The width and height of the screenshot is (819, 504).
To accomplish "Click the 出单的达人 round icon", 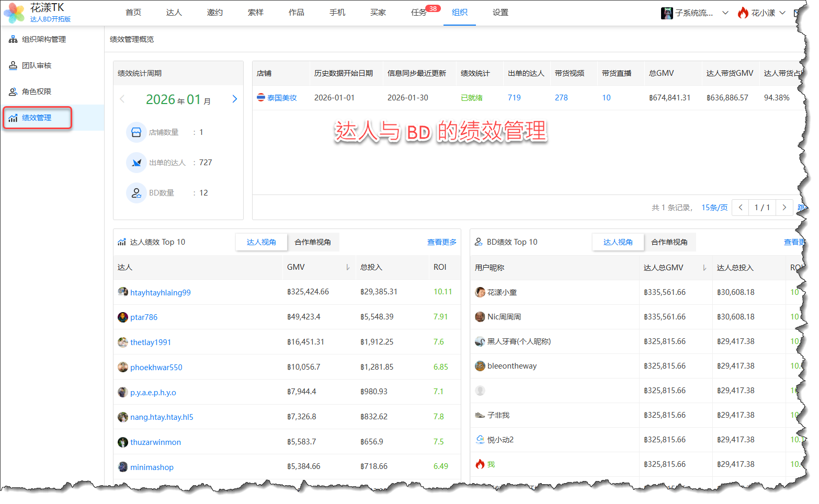I will pos(136,163).
